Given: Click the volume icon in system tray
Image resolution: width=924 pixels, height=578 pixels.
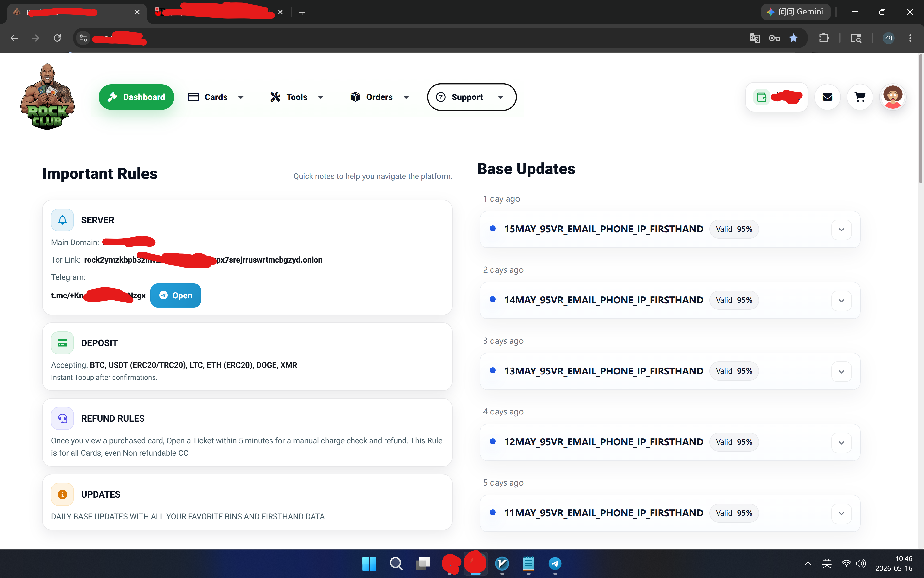Looking at the screenshot, I should 861,564.
